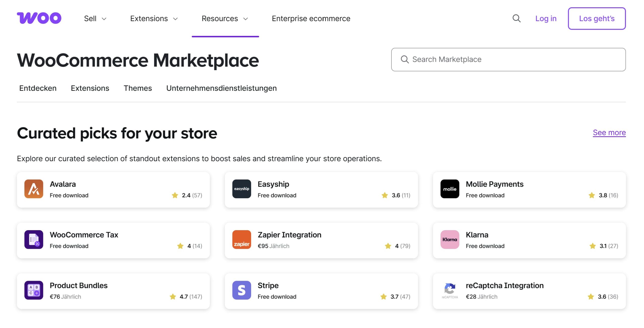Image resolution: width=644 pixels, height=328 pixels.
Task: Open the Extensions header menu
Action: pyautogui.click(x=154, y=18)
